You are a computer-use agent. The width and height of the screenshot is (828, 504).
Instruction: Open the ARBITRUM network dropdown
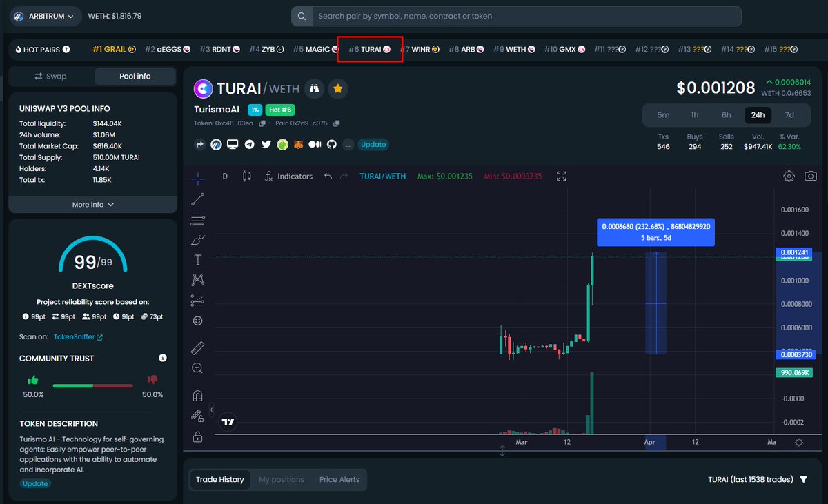point(46,15)
